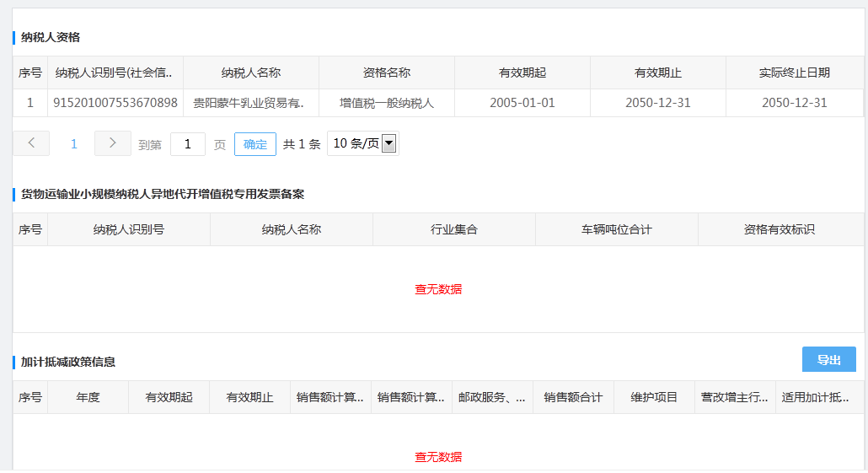This screenshot has height=473, width=868.
Task: Select the taxpayer ID cell 915201007553670898
Action: click(115, 103)
